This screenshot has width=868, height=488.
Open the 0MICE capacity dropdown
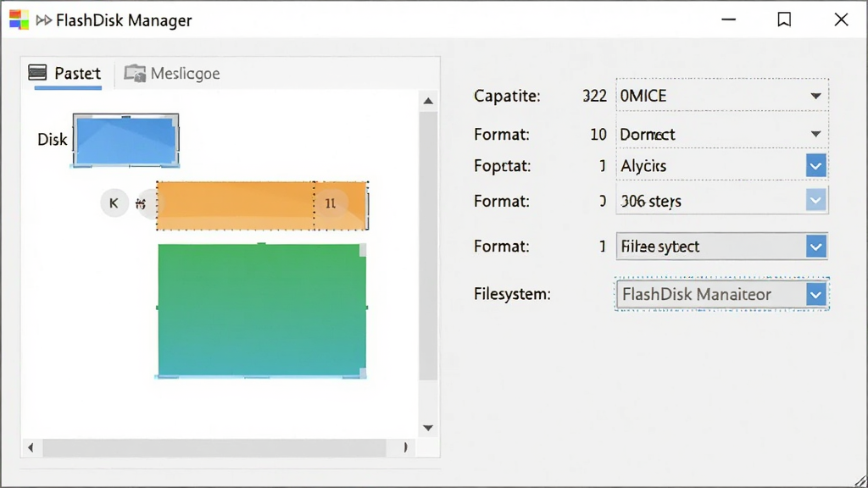click(722, 96)
